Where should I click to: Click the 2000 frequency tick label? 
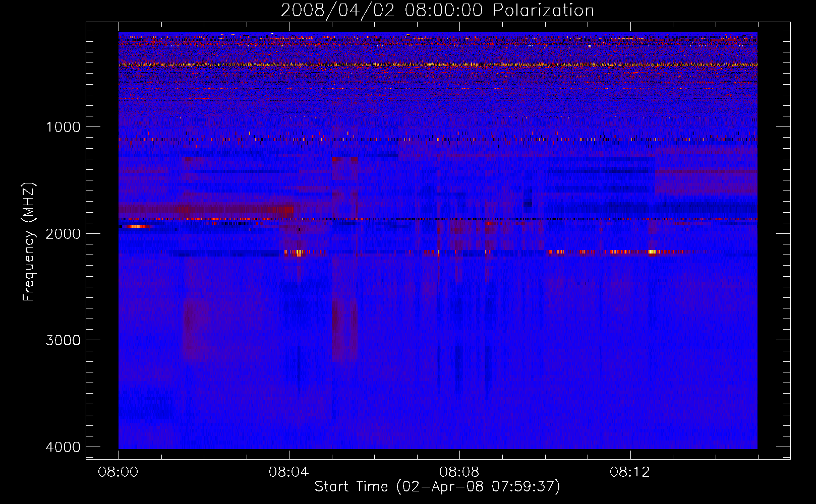pyautogui.click(x=63, y=233)
